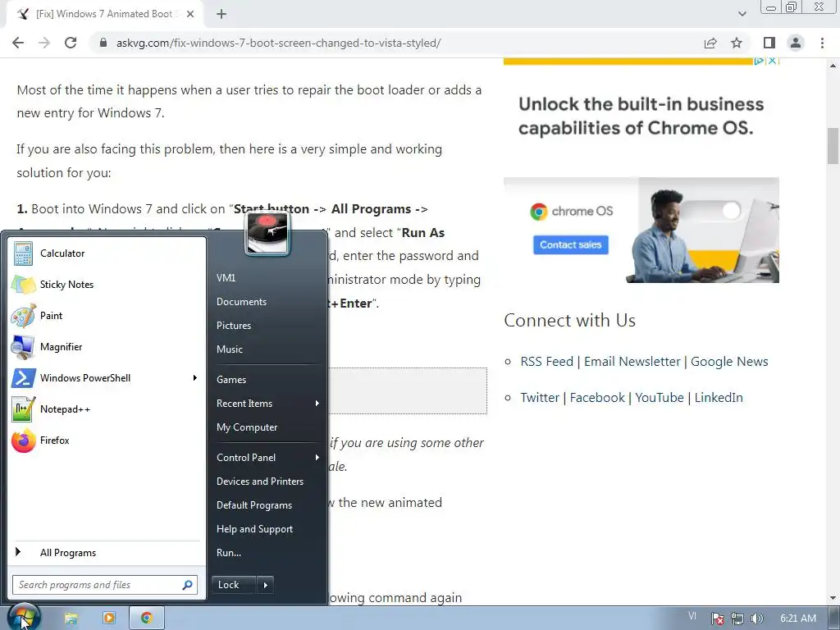
Task: Open Chrome profile avatar
Action: [x=796, y=43]
